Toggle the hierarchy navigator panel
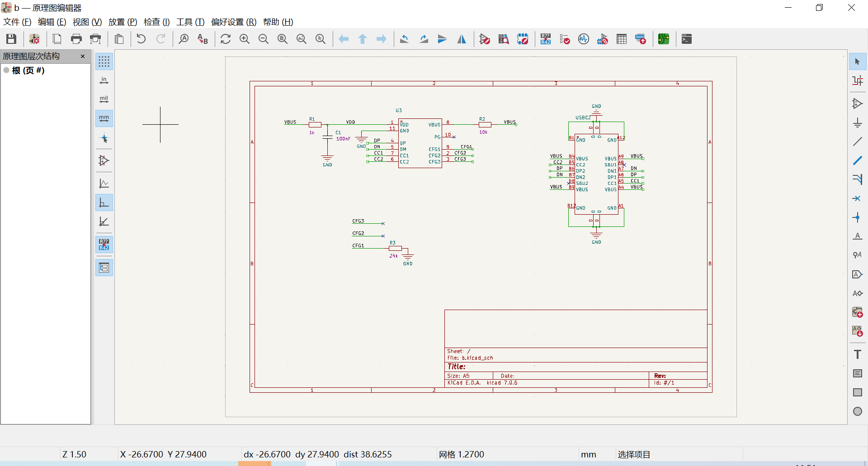The height and width of the screenshot is (466, 868). [x=104, y=268]
